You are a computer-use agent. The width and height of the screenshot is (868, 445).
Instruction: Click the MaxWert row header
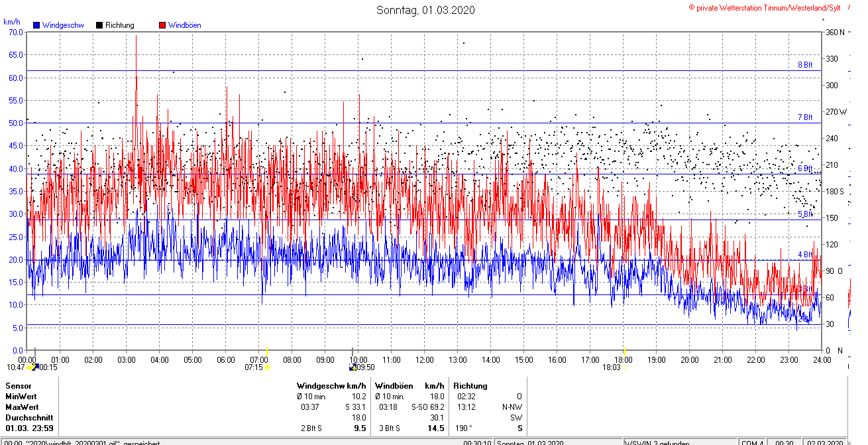(22, 407)
